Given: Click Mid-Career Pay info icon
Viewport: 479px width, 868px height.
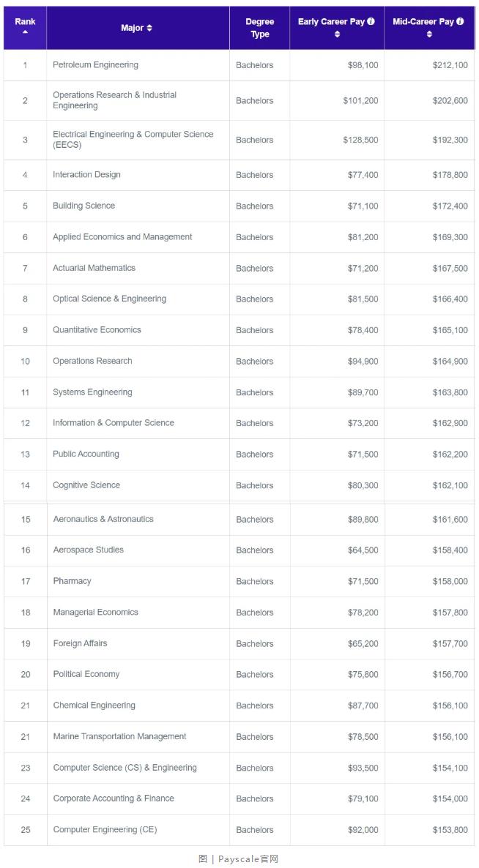Looking at the screenshot, I should pyautogui.click(x=460, y=21).
